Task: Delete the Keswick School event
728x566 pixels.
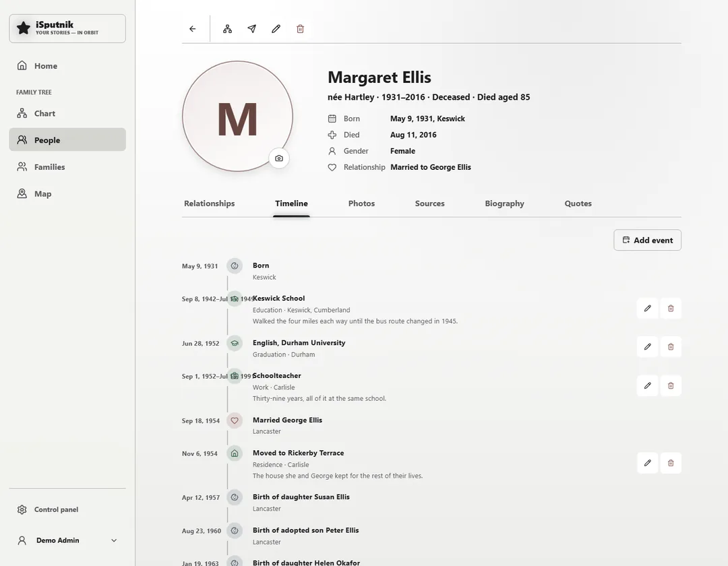Action: 671,309
